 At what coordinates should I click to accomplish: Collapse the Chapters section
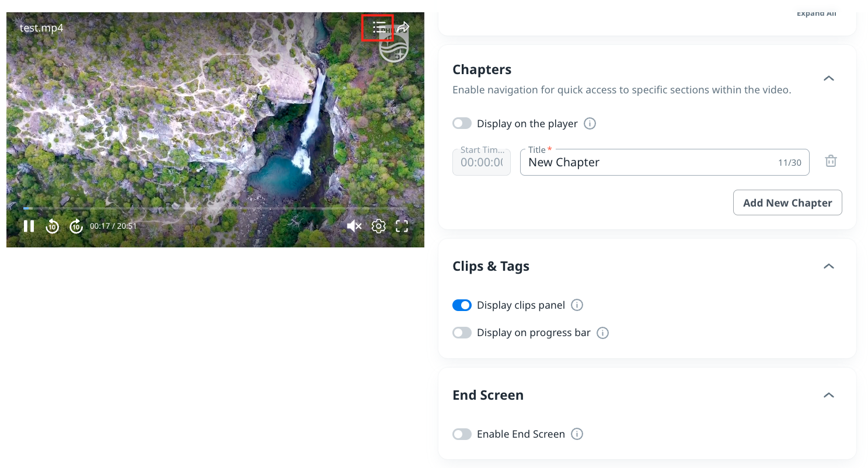pyautogui.click(x=828, y=78)
